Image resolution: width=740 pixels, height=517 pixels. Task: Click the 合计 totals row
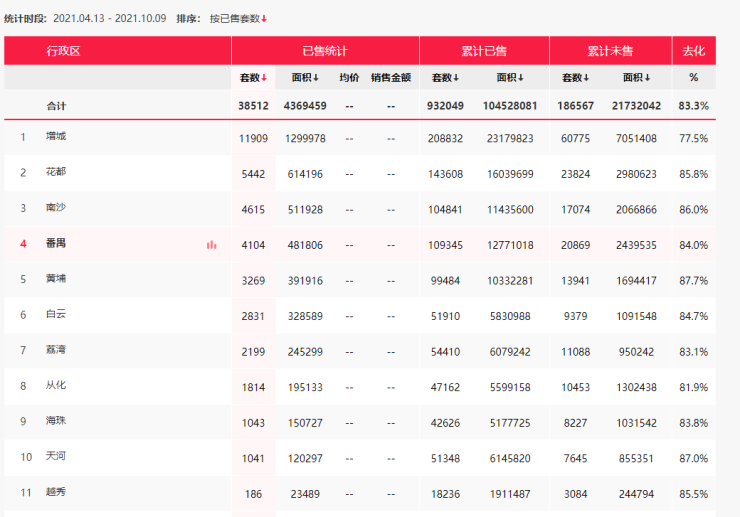point(57,106)
